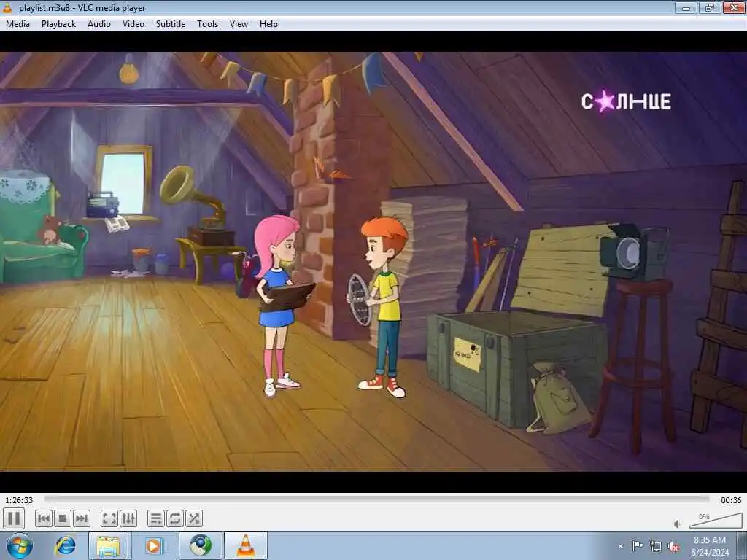Toggle fullscreen video mode
The height and width of the screenshot is (560, 747).
[x=109, y=518]
